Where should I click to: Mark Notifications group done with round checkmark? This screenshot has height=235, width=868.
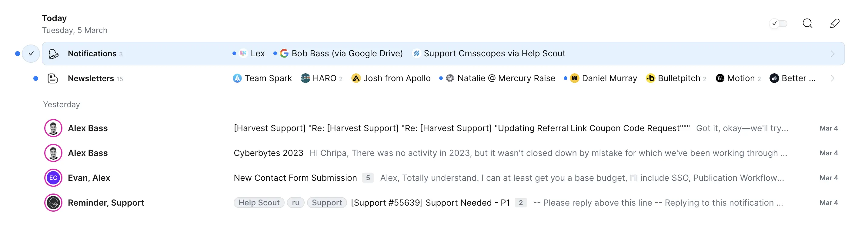coord(31,54)
